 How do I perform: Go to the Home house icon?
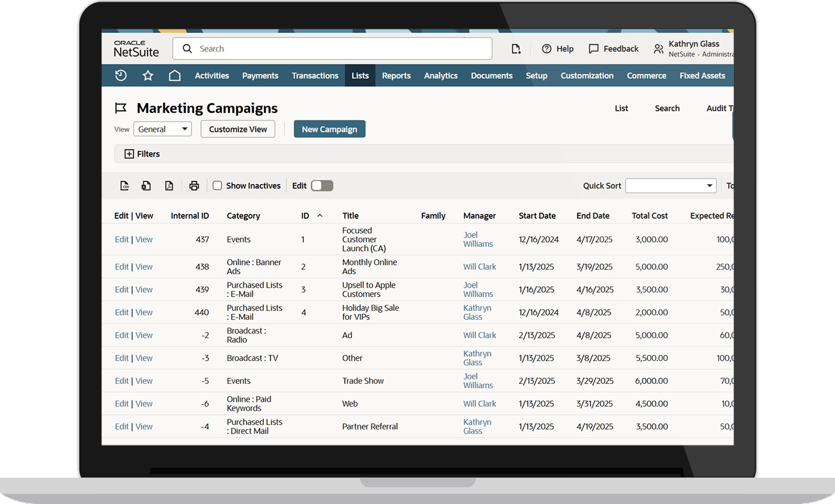175,76
